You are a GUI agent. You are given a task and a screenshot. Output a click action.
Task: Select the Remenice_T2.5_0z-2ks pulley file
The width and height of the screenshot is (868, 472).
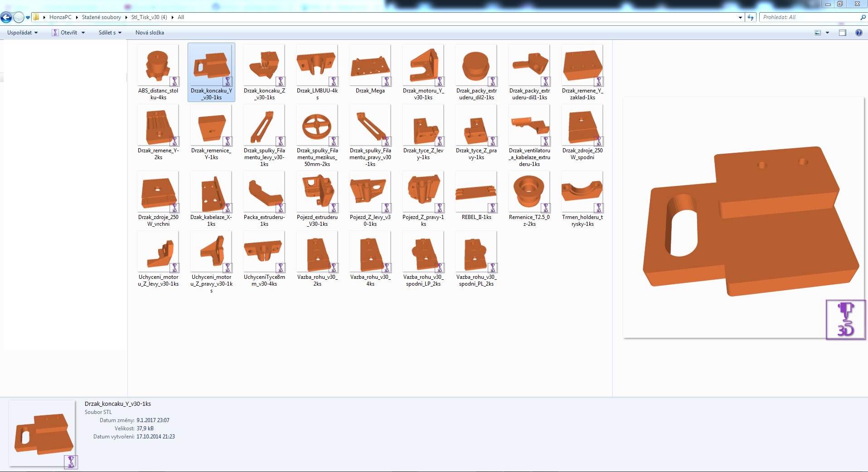click(x=529, y=196)
